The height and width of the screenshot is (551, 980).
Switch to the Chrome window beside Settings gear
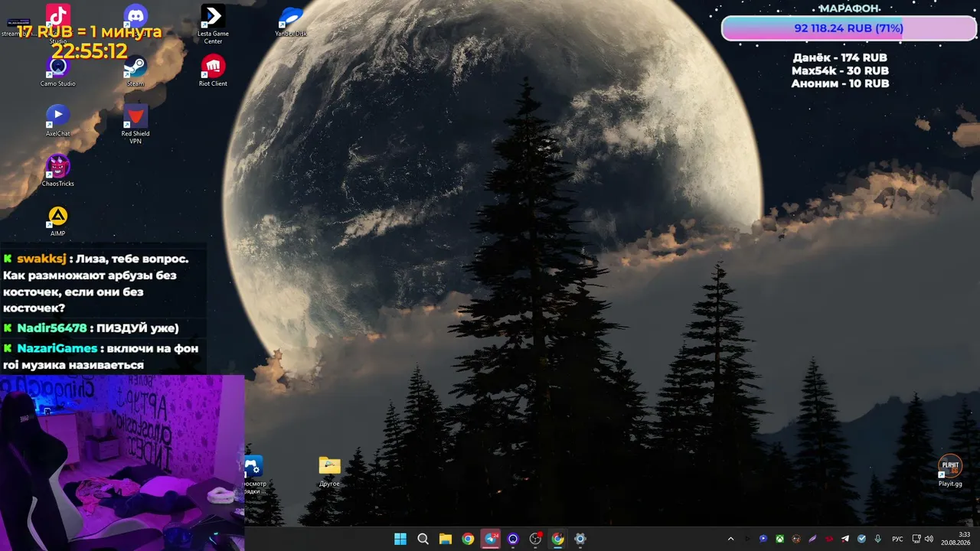tap(557, 539)
